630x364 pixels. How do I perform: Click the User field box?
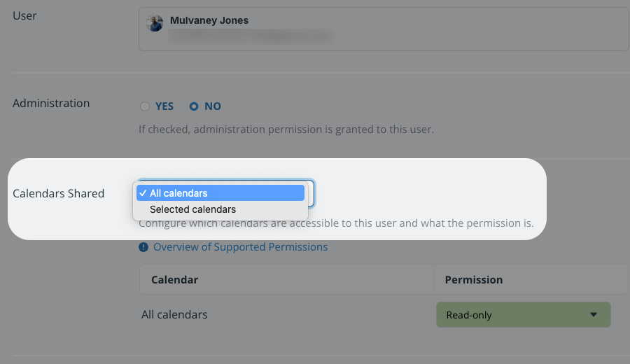[384, 29]
